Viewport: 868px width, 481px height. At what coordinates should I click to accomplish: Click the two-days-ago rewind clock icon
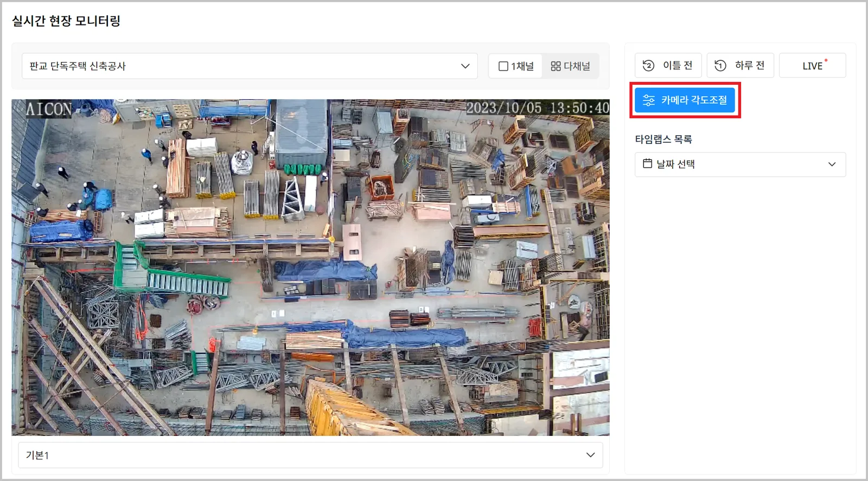coord(648,66)
